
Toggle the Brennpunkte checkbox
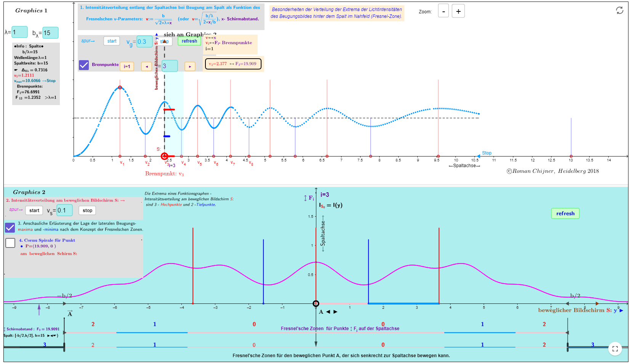pyautogui.click(x=84, y=65)
